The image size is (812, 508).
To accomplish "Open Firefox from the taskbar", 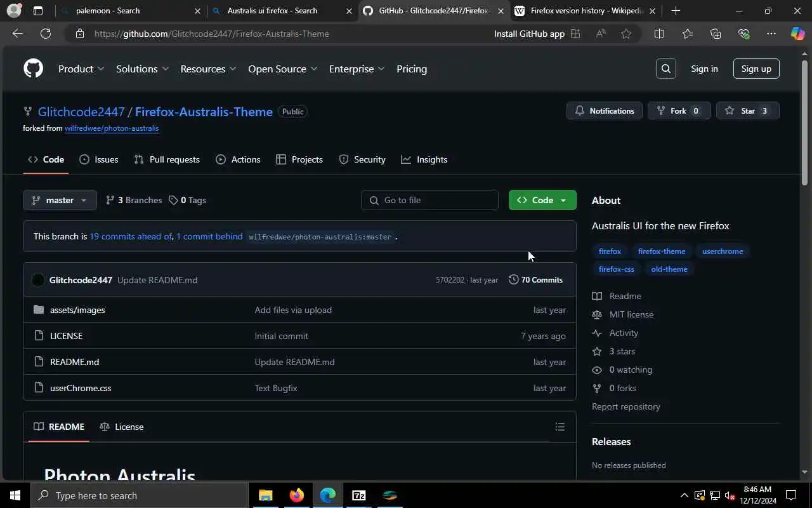I will (x=296, y=495).
